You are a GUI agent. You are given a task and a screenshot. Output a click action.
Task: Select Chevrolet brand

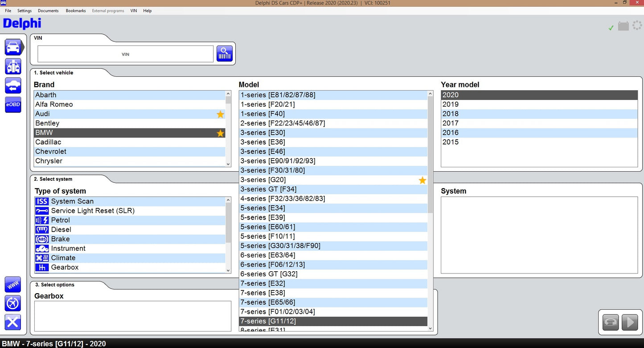pos(130,151)
